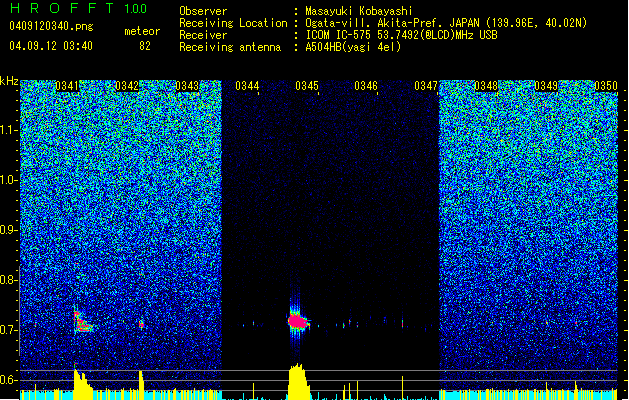
Task: Click the 1.0 kHz axis label
Action: click(x=8, y=180)
